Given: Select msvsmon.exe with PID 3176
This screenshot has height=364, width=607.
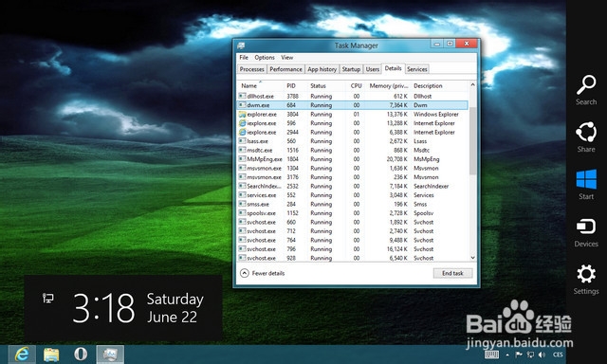Looking at the screenshot, I should click(x=353, y=177).
